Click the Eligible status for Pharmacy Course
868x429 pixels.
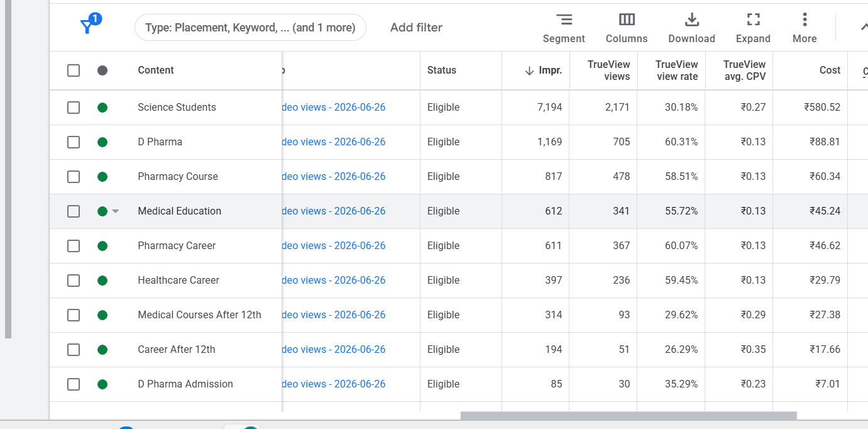[x=443, y=177]
